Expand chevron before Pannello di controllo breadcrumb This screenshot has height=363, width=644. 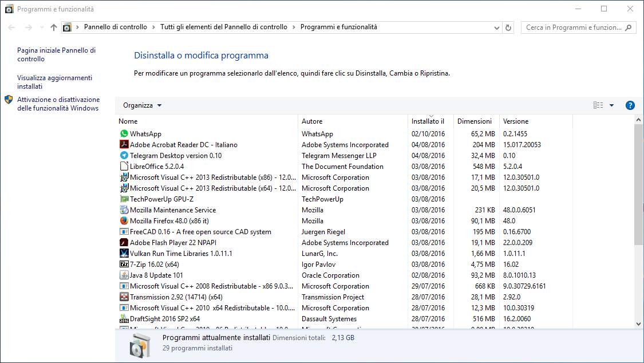click(77, 27)
